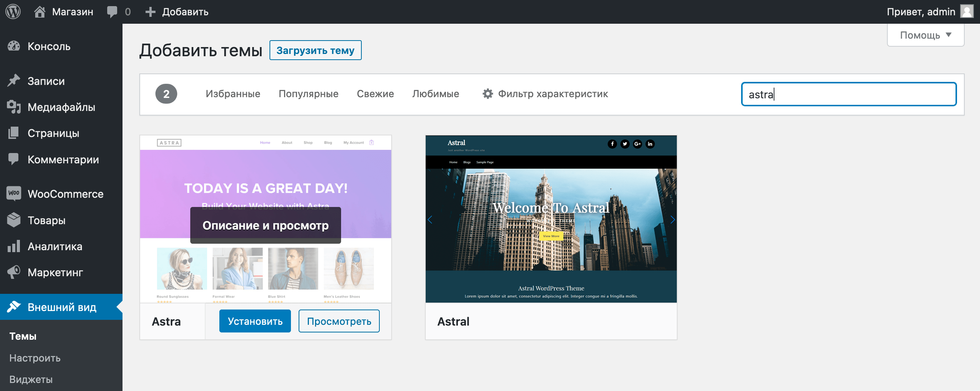Click the Медиафайлы media icon
This screenshot has height=391, width=980.
click(x=14, y=107)
